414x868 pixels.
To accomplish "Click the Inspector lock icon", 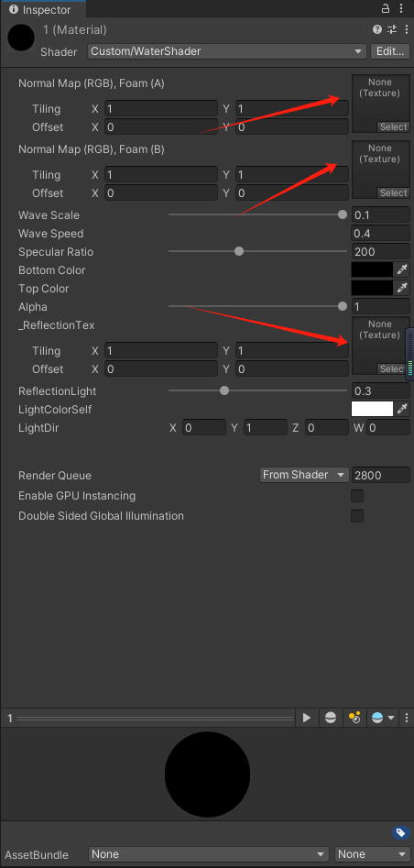I will click(386, 9).
